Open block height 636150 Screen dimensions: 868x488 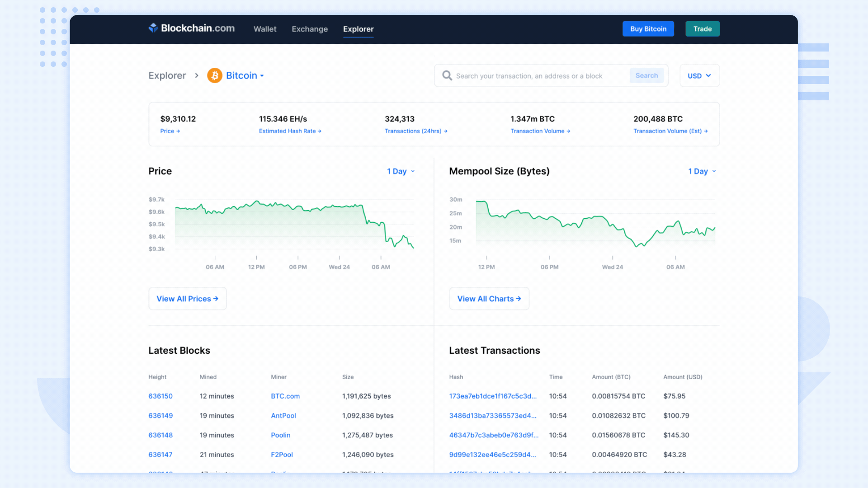pyautogui.click(x=160, y=396)
